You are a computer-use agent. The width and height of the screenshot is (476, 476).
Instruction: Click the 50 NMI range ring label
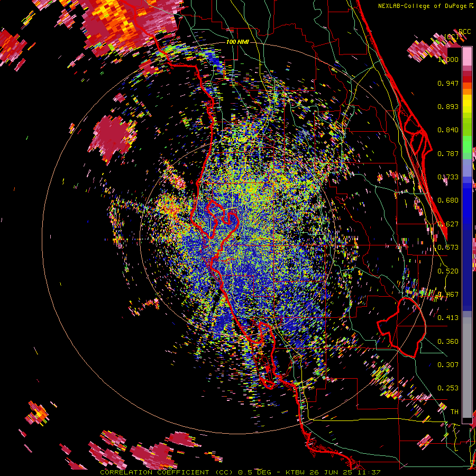pos(237,140)
